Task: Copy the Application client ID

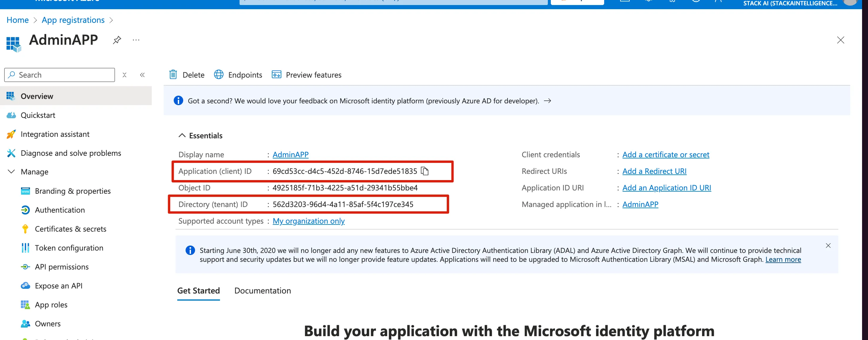Action: 425,171
